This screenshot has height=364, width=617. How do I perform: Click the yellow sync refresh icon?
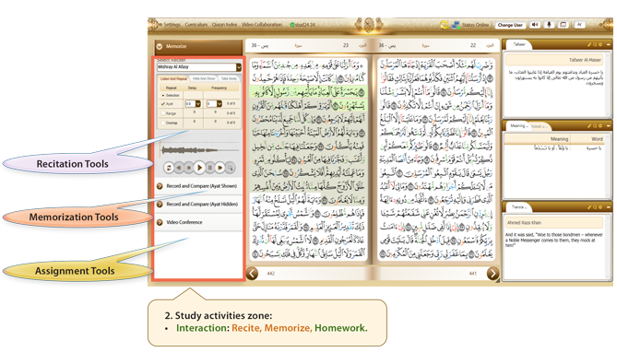point(445,25)
